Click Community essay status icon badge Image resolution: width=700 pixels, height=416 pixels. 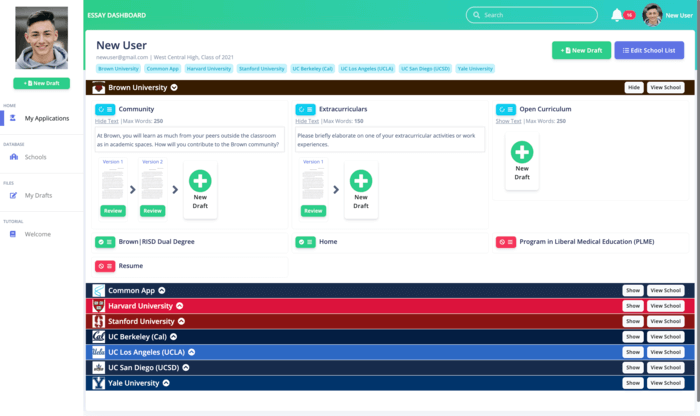[105, 109]
